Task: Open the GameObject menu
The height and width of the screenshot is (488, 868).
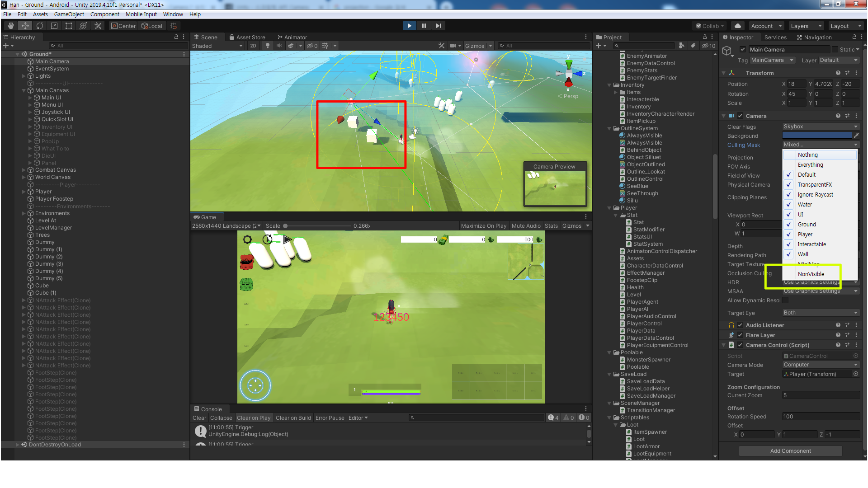Action: (x=69, y=14)
